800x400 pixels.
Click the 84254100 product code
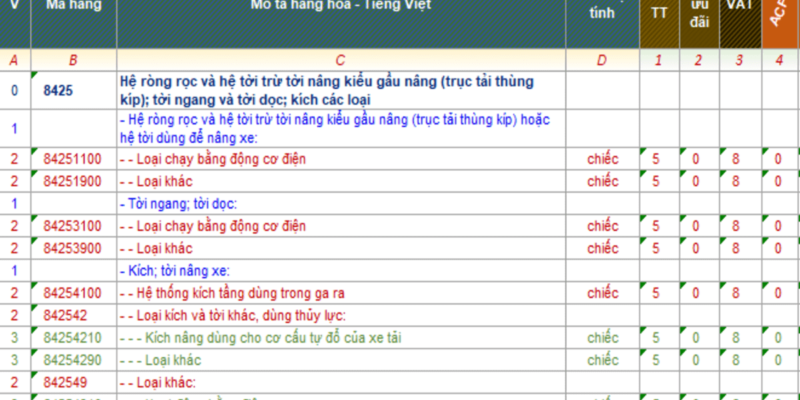[x=72, y=293]
